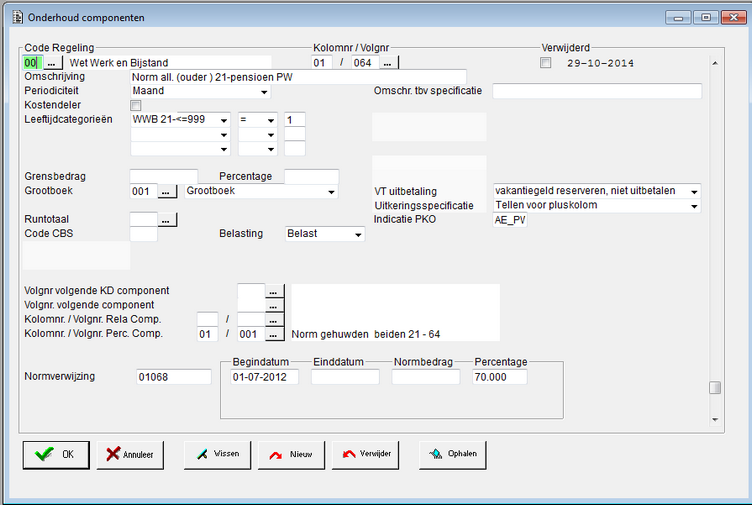Click the Grootboek number field 001
Image resolution: width=752 pixels, height=505 pixels.
(144, 191)
